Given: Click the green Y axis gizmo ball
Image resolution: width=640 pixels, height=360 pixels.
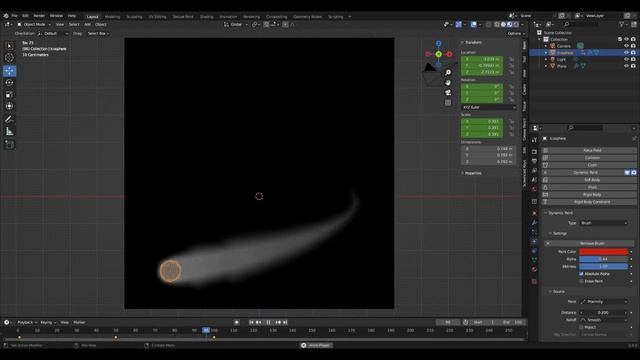Looking at the screenshot, I should point(438,54).
